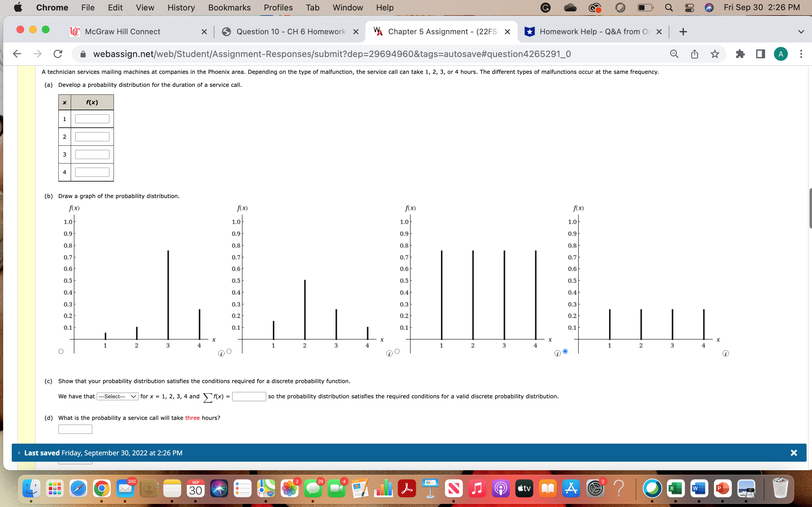Open the chevron at the far right of the tab bar
Viewport: 812px width, 507px height.
(801, 31)
